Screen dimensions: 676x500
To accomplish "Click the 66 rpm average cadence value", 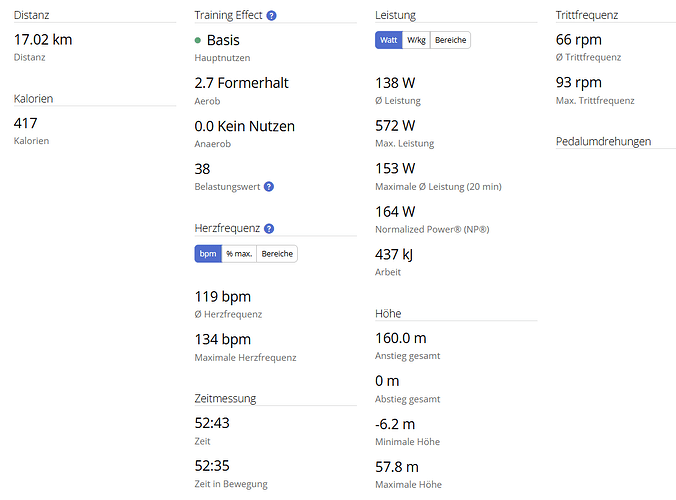I will [x=579, y=40].
